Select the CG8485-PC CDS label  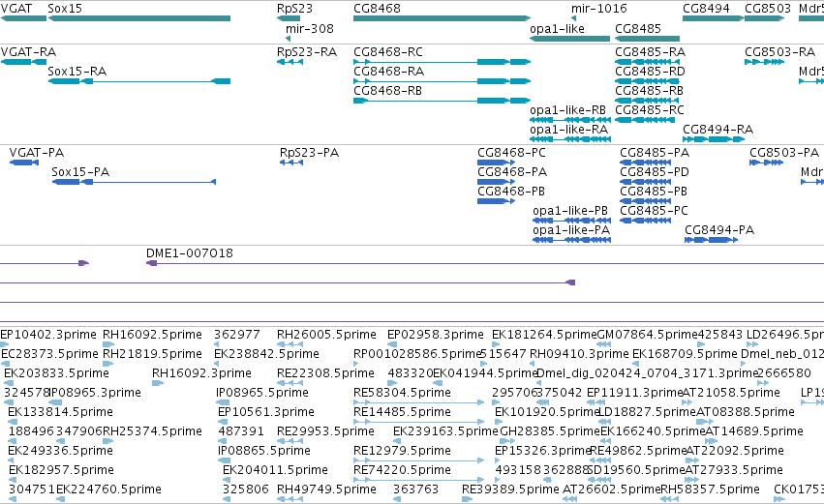pos(654,211)
